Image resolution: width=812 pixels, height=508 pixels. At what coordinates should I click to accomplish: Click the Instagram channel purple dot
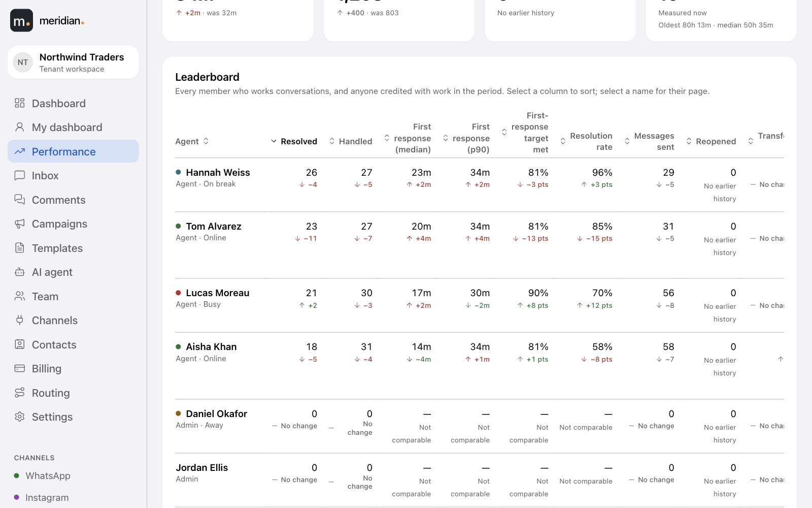[x=17, y=497]
